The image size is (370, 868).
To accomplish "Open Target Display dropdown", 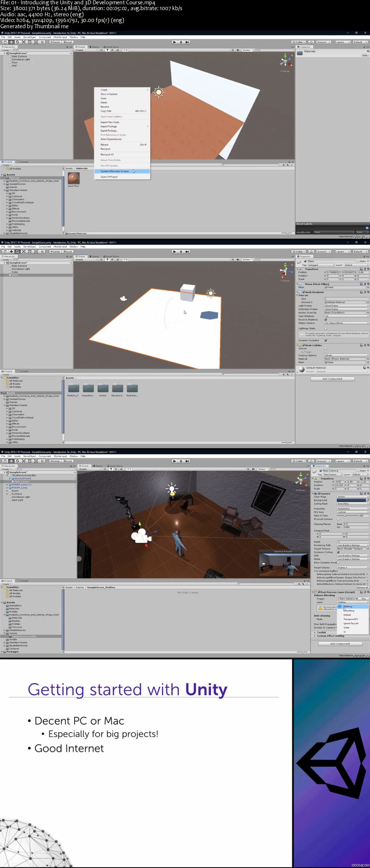I will (x=353, y=567).
